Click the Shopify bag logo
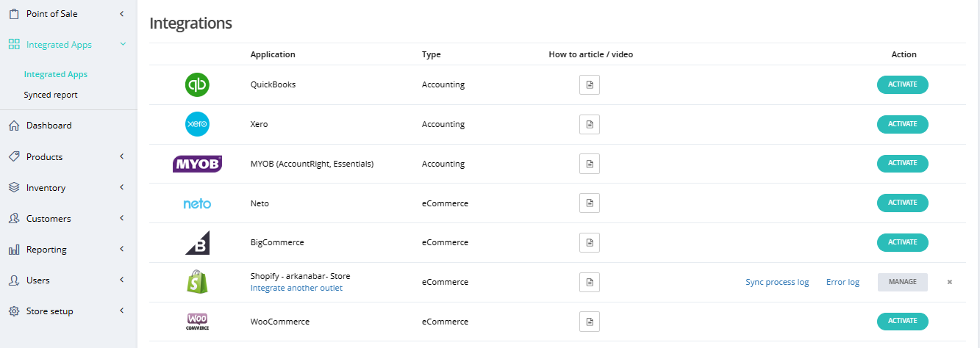This screenshot has width=980, height=348. (x=197, y=282)
